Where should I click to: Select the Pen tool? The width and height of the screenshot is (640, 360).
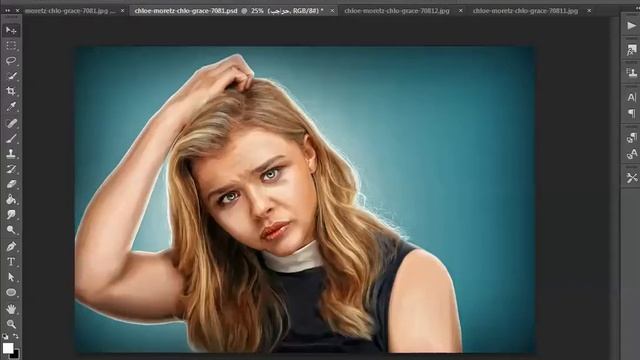(11, 247)
